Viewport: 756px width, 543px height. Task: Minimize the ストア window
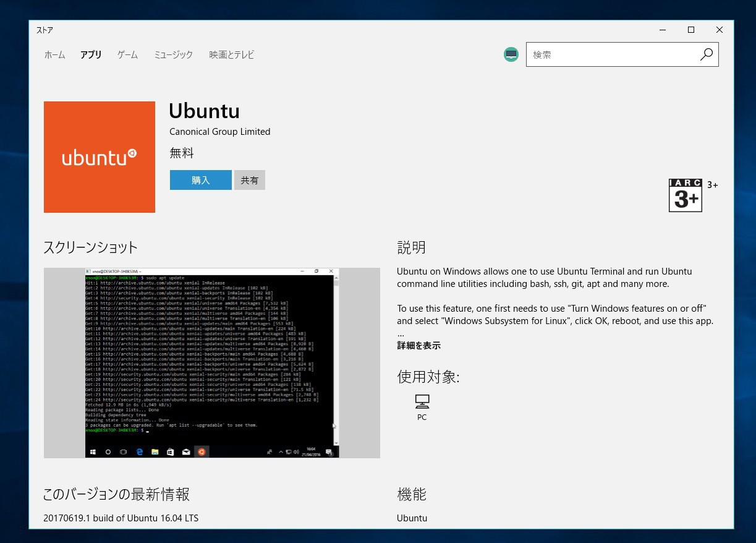point(663,30)
